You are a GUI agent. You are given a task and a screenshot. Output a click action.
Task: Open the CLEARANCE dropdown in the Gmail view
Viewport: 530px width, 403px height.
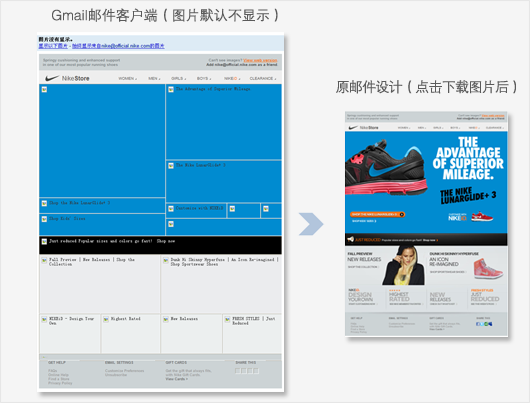(263, 78)
